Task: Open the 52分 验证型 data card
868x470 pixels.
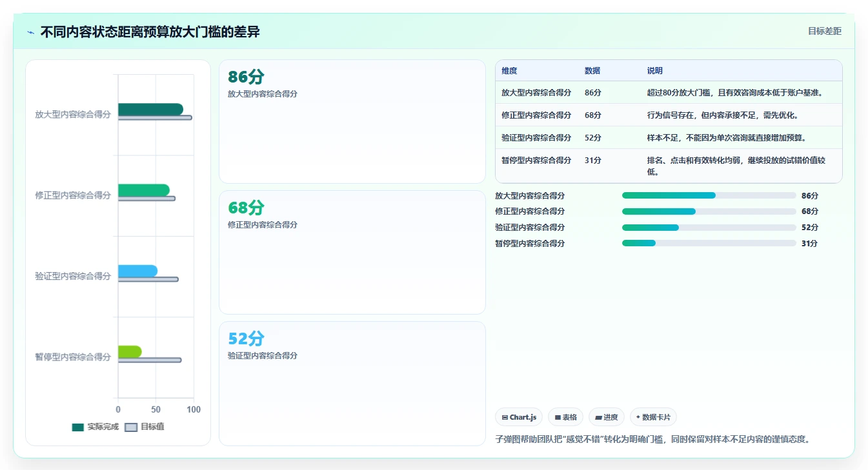Action: pyautogui.click(x=352, y=383)
